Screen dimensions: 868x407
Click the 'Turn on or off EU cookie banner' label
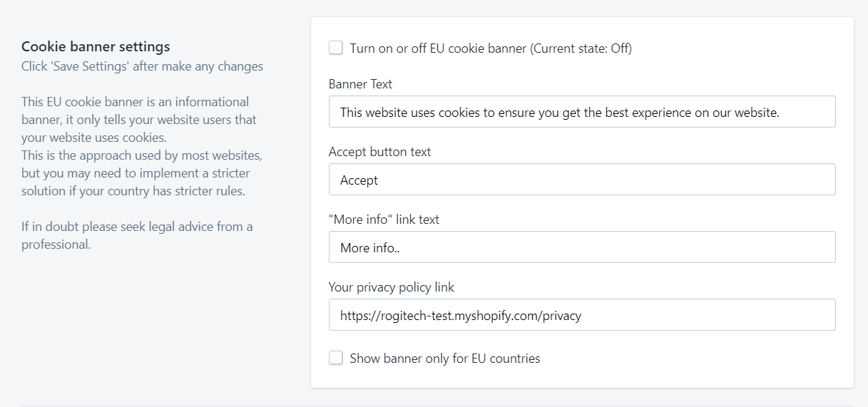click(x=439, y=48)
